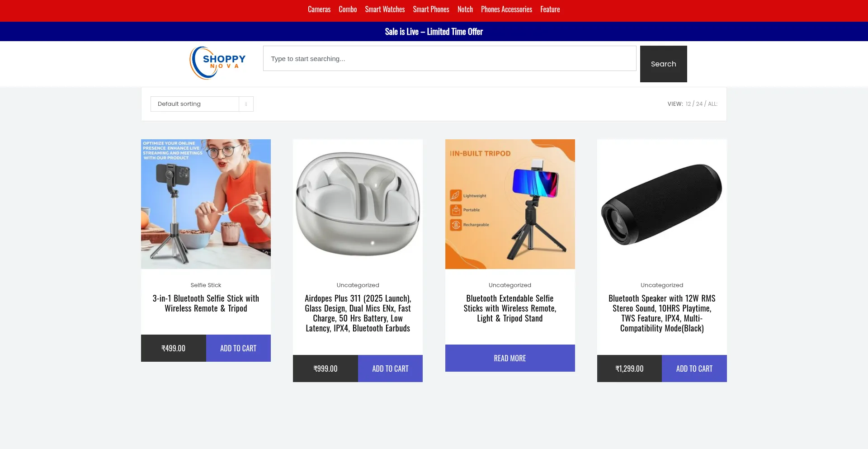Image resolution: width=868 pixels, height=449 pixels.
Task: Go to Smart Watches category
Action: coord(385,9)
